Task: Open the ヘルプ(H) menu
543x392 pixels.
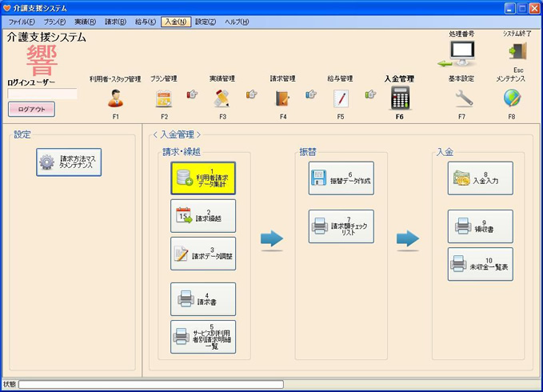Action: (237, 22)
